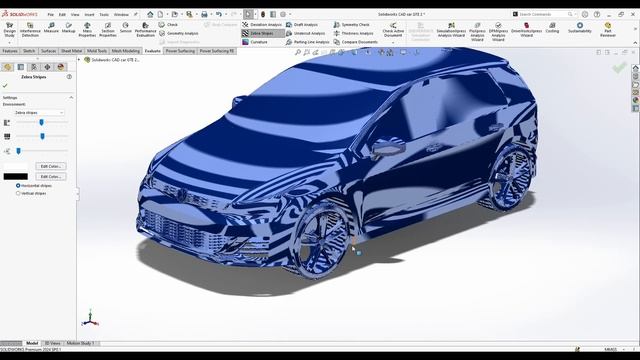Open Parting Line Analysis
The width and height of the screenshot is (640, 360).
[307, 42]
